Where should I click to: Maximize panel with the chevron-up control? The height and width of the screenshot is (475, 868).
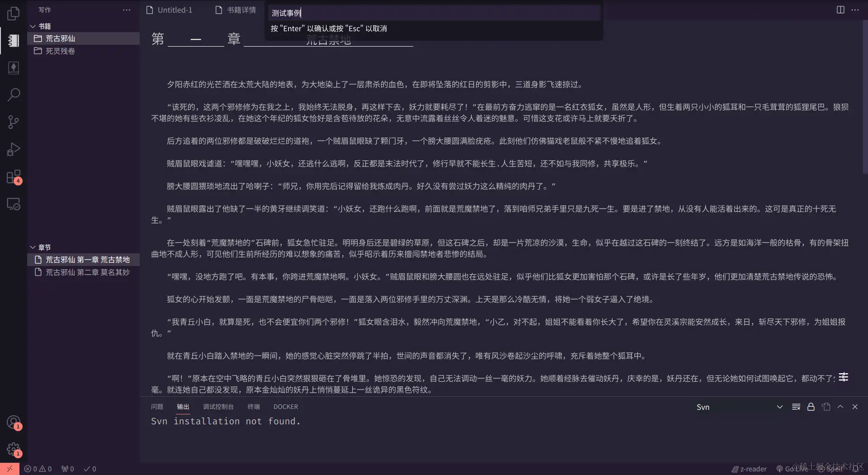click(x=841, y=407)
